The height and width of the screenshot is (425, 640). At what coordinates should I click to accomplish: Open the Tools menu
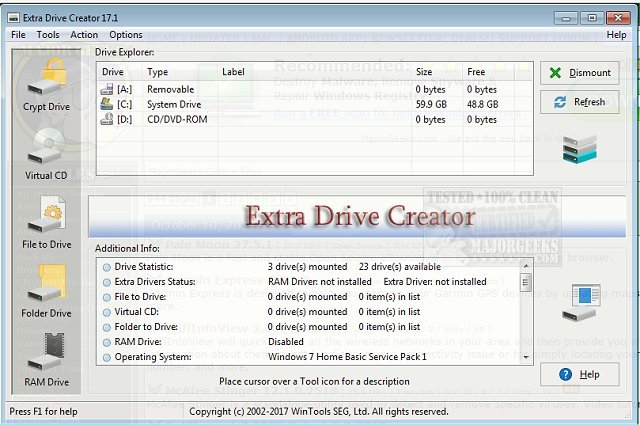click(48, 35)
